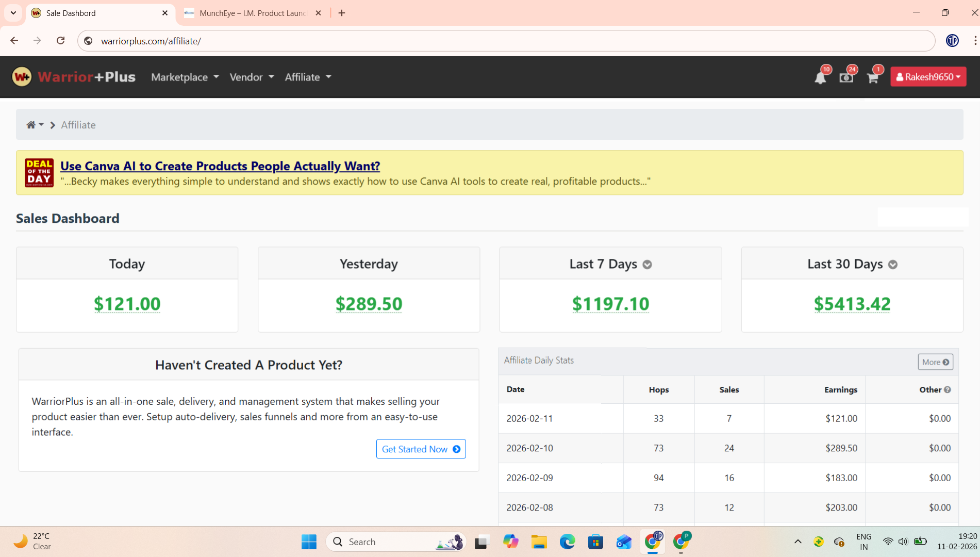The width and height of the screenshot is (980, 557).
Task: Click the camera icon with 24 badge
Action: [x=846, y=78]
